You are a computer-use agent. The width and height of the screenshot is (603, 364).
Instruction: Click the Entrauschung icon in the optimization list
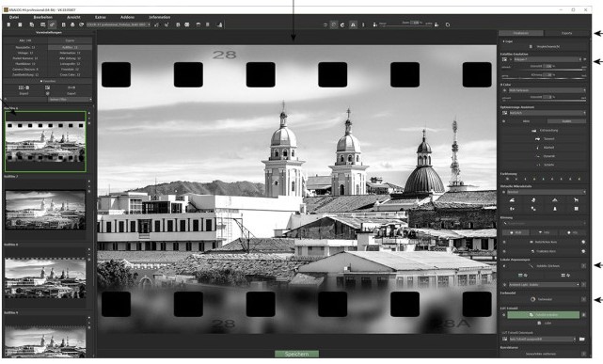[533, 131]
